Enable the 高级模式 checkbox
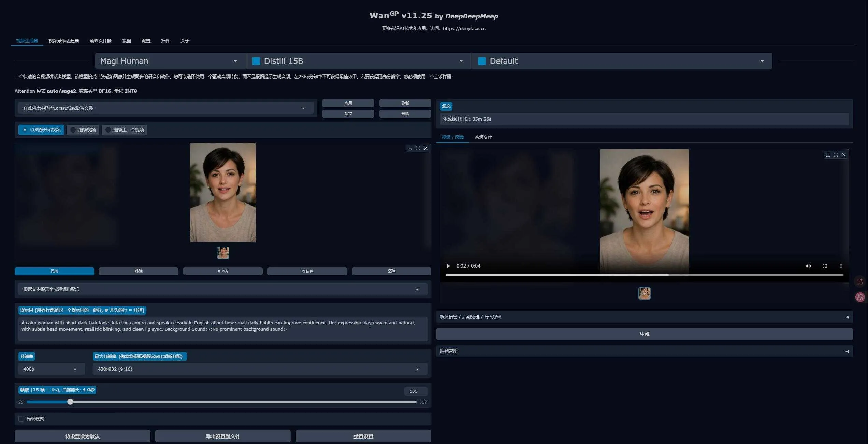 (21, 418)
